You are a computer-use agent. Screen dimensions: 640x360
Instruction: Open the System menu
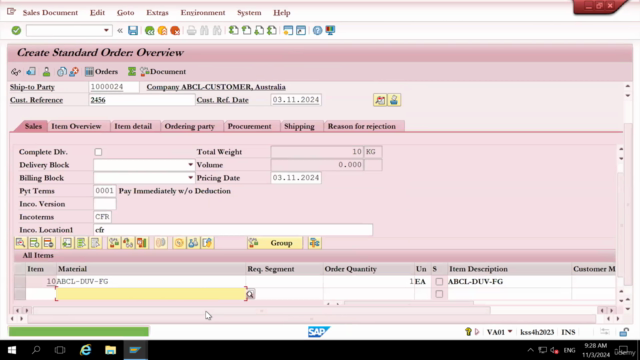(249, 13)
